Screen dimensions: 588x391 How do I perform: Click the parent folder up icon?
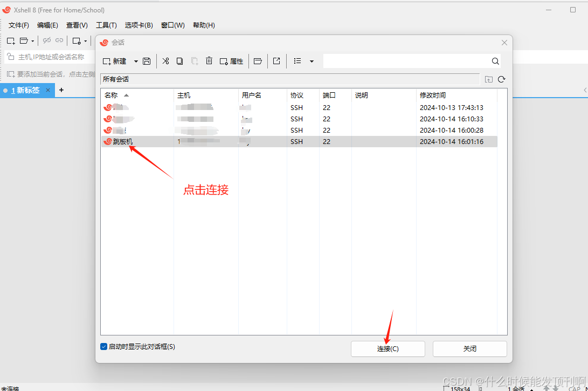click(x=489, y=79)
